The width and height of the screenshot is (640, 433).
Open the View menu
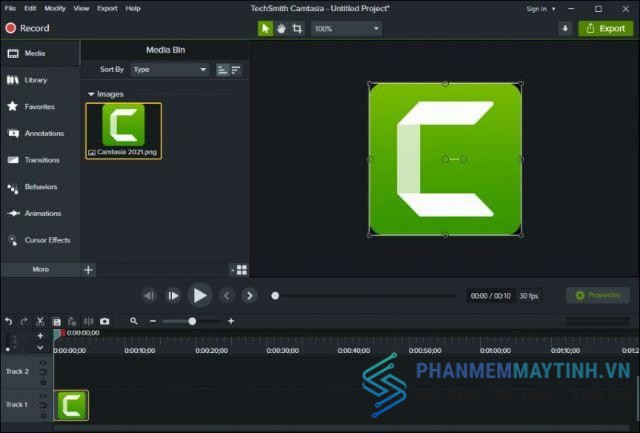81,8
